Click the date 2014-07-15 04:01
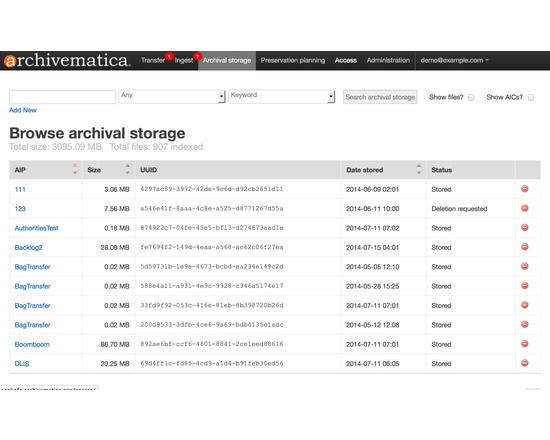 click(x=373, y=247)
